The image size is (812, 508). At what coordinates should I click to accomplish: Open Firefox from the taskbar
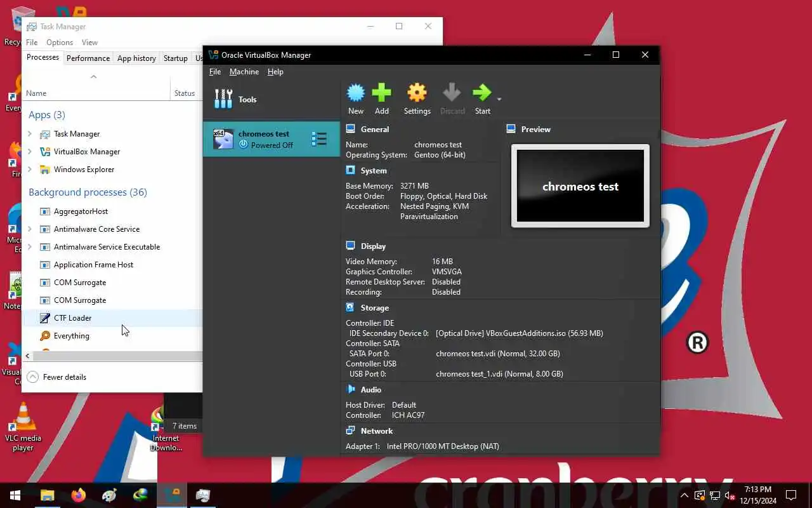[79, 495]
